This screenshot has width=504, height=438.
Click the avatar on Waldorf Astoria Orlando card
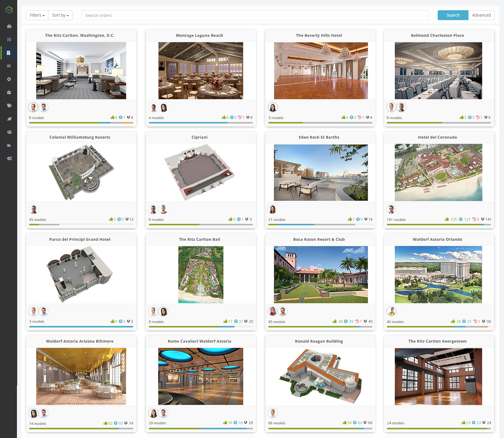point(391,311)
